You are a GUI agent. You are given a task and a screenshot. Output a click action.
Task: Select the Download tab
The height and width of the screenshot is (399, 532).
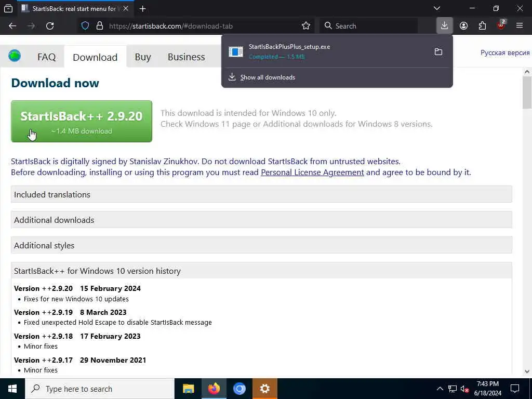pos(95,57)
